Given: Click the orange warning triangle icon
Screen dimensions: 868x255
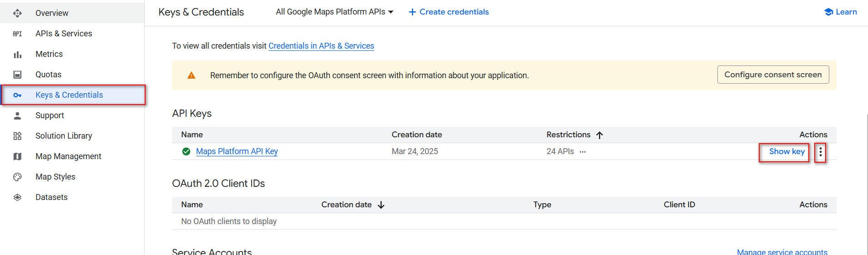Looking at the screenshot, I should coord(192,75).
